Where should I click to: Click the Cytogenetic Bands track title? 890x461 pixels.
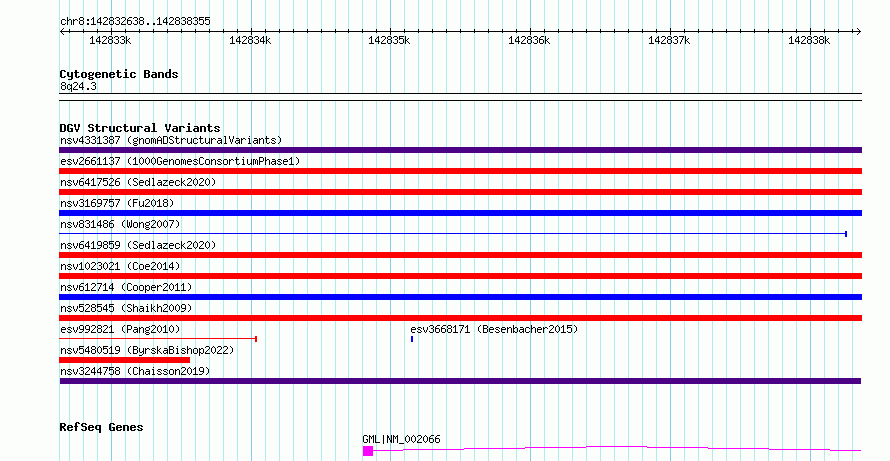[x=119, y=74]
